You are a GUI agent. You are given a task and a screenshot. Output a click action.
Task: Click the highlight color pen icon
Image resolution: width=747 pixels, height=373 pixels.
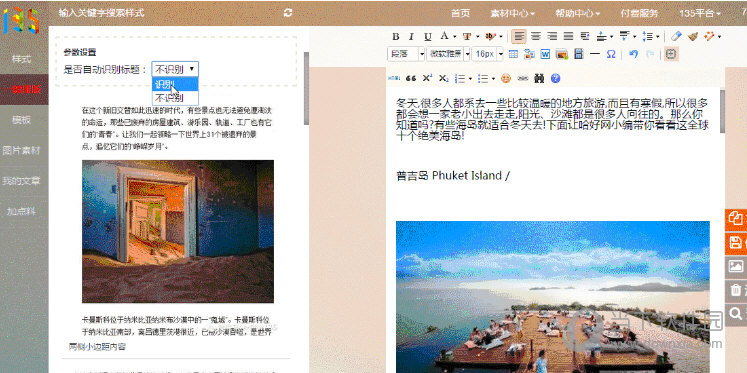click(490, 37)
